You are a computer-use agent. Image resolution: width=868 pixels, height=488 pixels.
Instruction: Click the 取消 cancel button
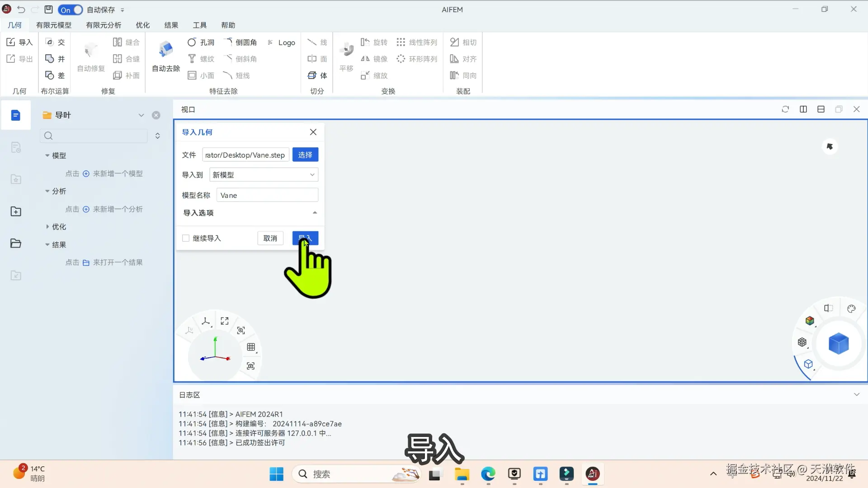[270, 238]
